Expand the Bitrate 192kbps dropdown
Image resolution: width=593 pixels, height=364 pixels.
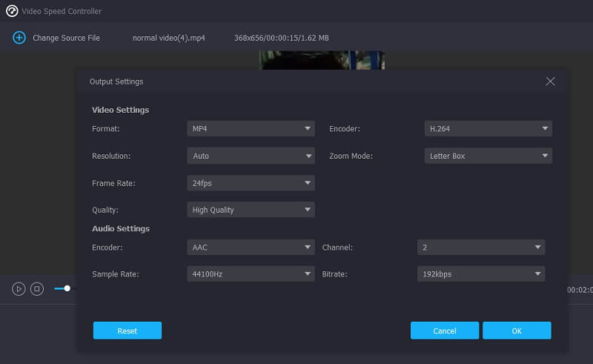480,274
